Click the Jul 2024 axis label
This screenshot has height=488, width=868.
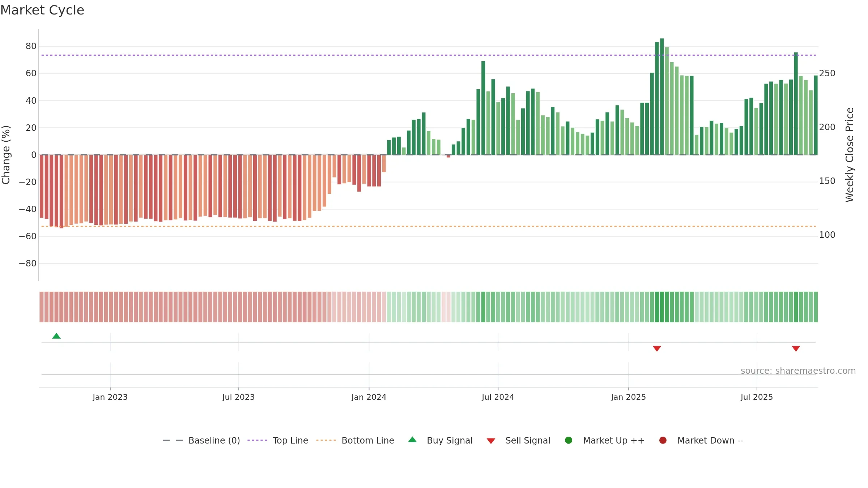pyautogui.click(x=498, y=397)
